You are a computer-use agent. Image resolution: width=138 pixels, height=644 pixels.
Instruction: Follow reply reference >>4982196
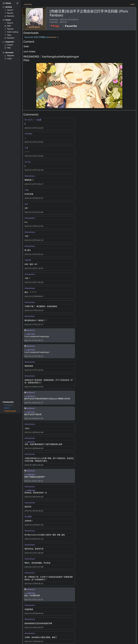pyautogui.click(x=30, y=593)
